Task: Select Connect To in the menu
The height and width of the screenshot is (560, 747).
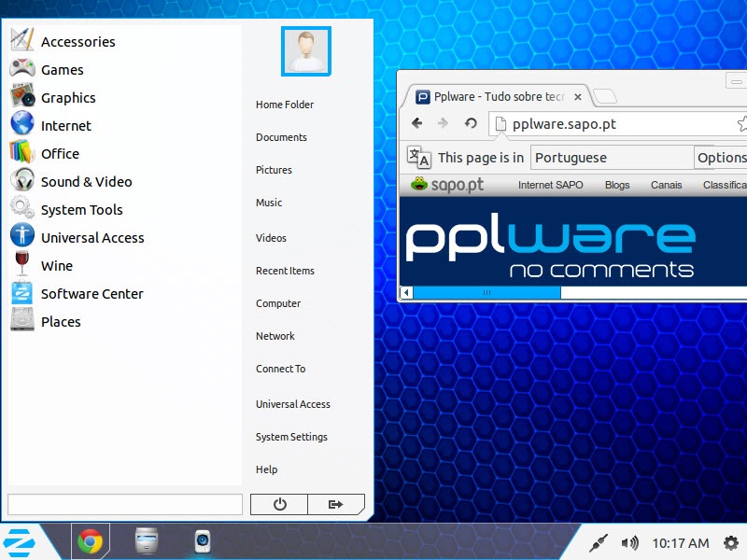Action: coord(280,369)
